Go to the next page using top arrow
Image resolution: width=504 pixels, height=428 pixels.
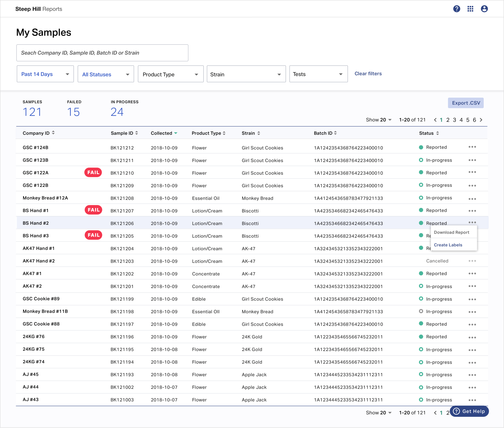(481, 120)
